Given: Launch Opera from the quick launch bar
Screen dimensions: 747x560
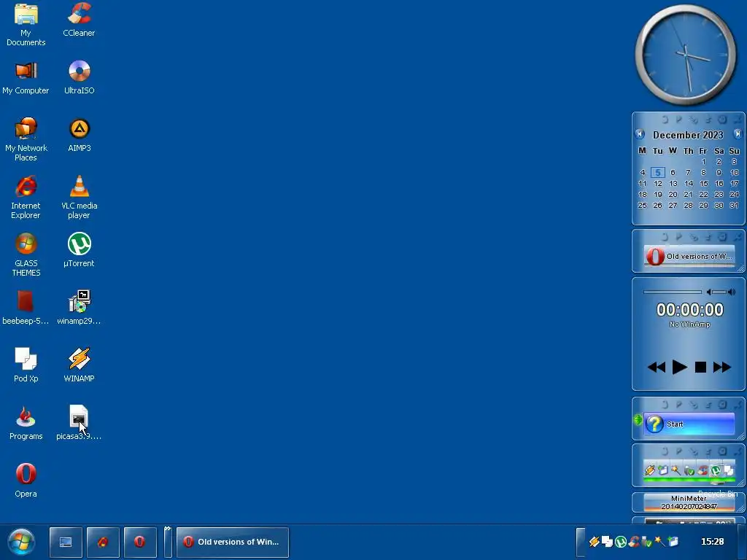Looking at the screenshot, I should [140, 542].
